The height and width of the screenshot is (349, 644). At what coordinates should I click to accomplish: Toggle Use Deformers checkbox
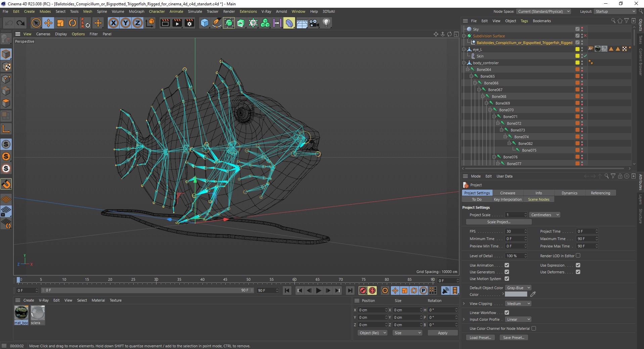[x=578, y=272]
